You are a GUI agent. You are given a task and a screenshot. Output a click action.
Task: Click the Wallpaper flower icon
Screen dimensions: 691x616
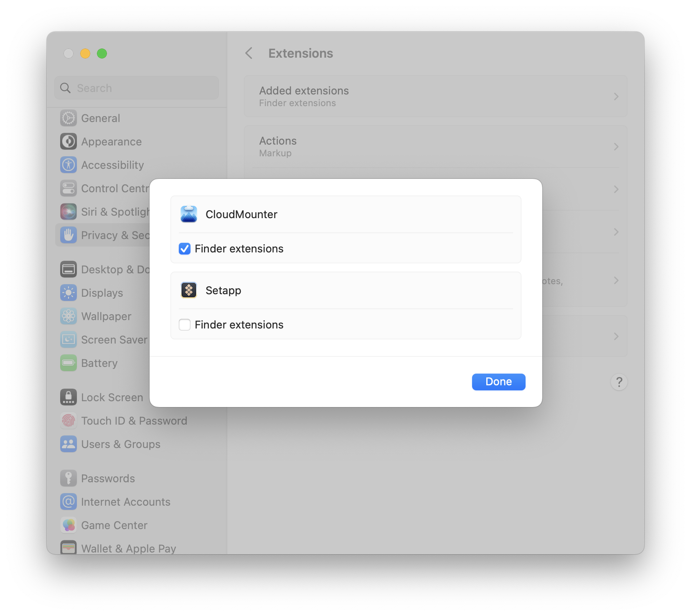[68, 316]
